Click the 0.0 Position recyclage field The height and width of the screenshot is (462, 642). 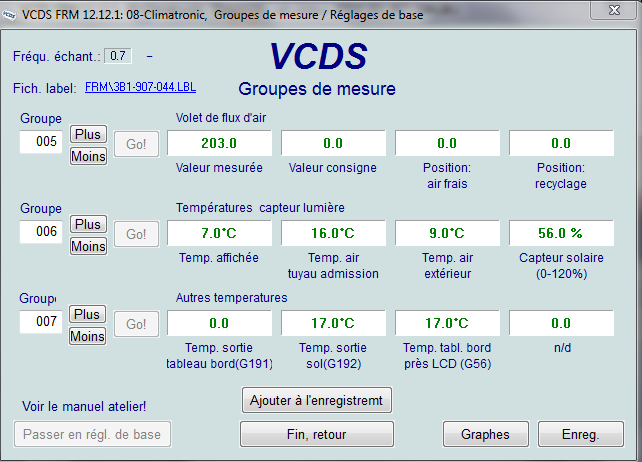tap(561, 143)
